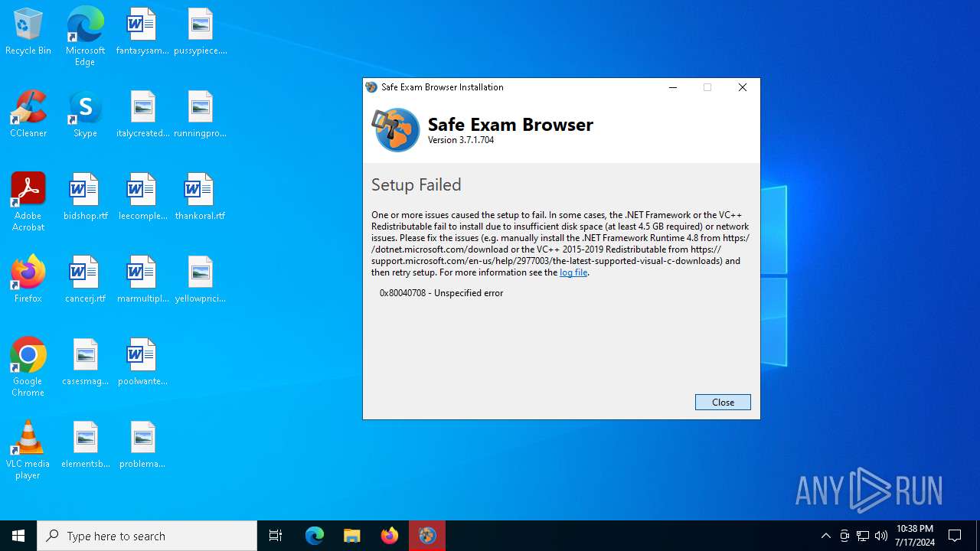Click the Safe Exam Browser logo in the installer
Screen dimensions: 980x551
(396, 129)
